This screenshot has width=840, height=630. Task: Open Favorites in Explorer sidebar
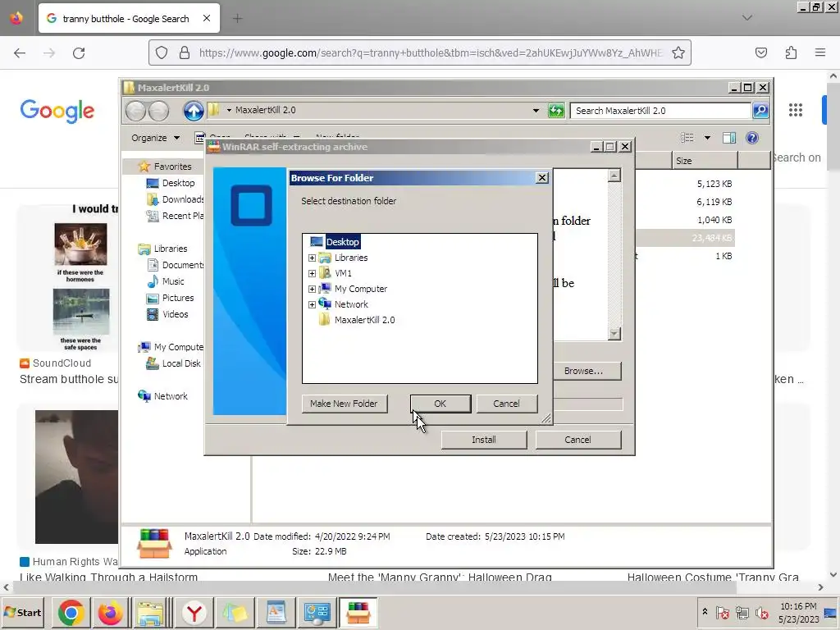[172, 167]
